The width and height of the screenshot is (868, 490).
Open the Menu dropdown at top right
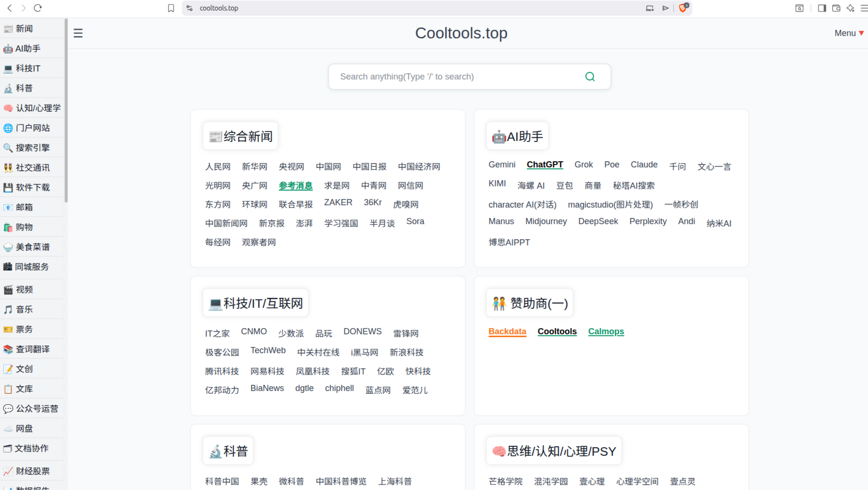click(849, 33)
